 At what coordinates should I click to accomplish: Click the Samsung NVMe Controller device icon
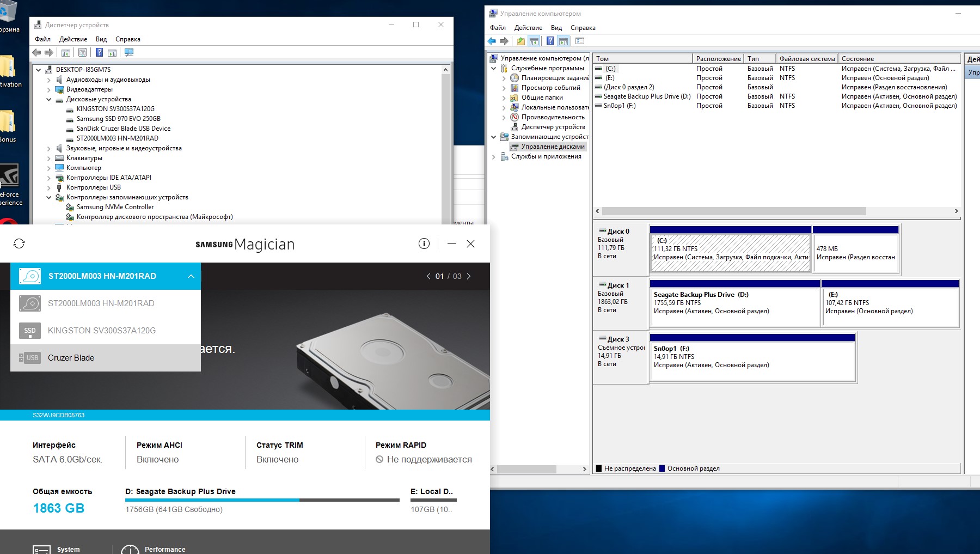click(x=70, y=207)
